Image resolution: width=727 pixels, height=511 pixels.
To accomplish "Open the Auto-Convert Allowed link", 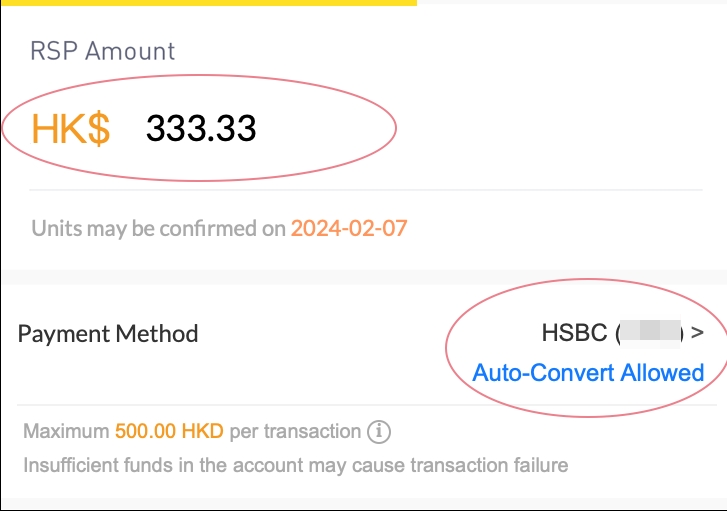I will (x=588, y=372).
